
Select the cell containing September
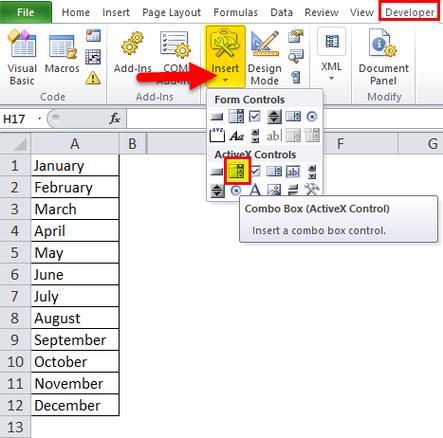pos(75,340)
